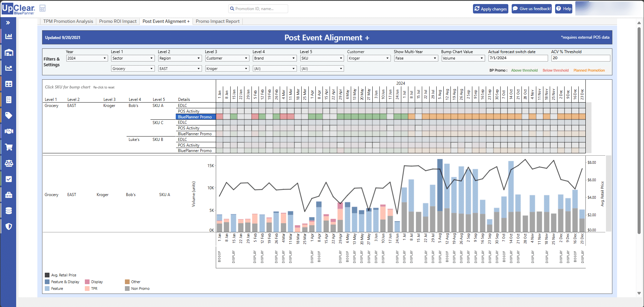This screenshot has width=644, height=307.
Task: Open the table grid sidebar icon
Action: (9, 84)
